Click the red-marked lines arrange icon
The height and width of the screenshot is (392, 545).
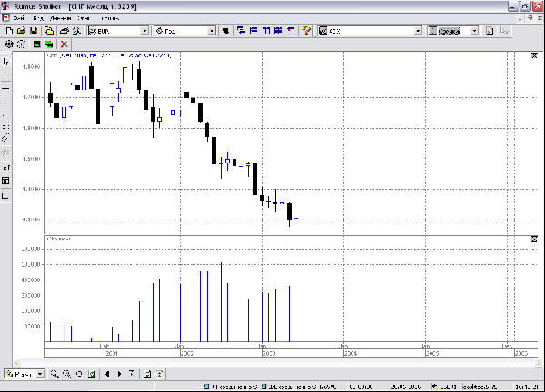pyautogui.click(x=291, y=31)
